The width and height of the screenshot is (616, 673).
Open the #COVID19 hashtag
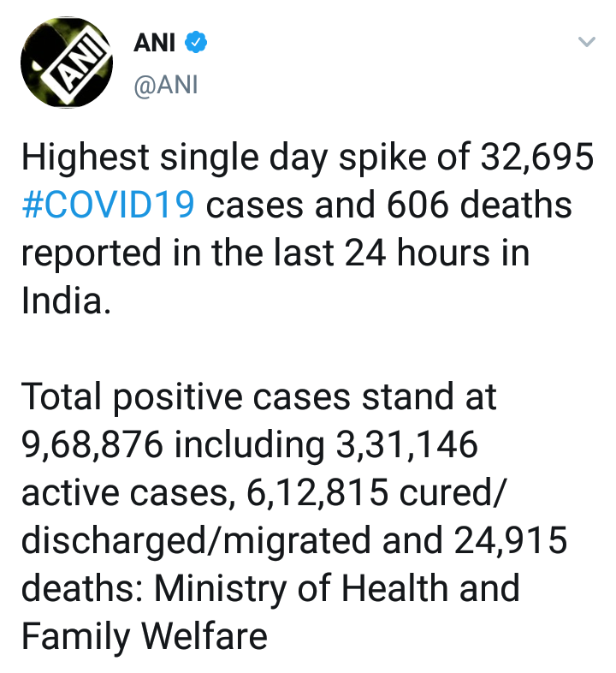[108, 206]
